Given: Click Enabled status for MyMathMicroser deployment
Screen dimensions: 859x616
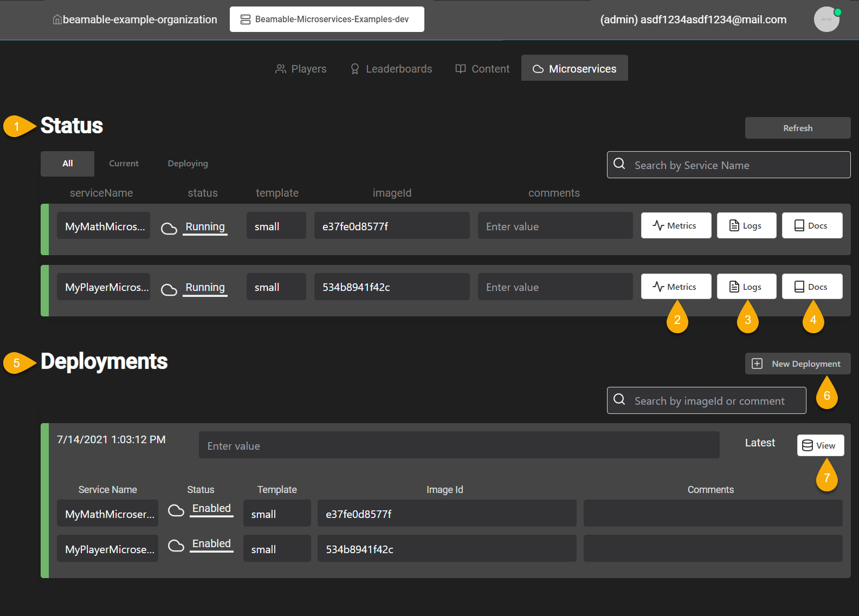Looking at the screenshot, I should click(211, 509).
